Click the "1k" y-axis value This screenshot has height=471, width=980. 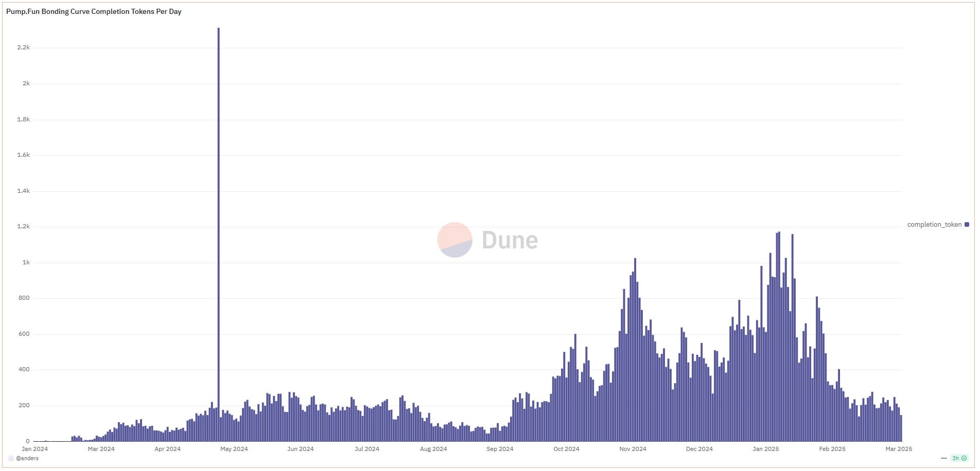tap(26, 262)
